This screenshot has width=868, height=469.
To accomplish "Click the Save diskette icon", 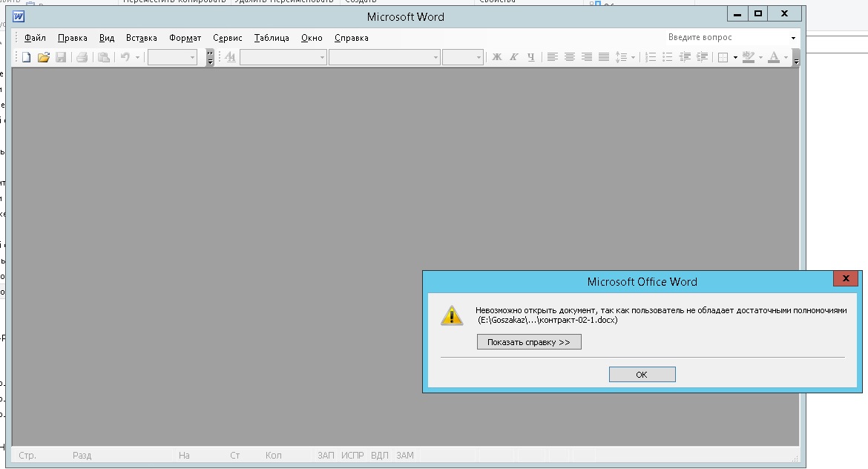I will (61, 57).
